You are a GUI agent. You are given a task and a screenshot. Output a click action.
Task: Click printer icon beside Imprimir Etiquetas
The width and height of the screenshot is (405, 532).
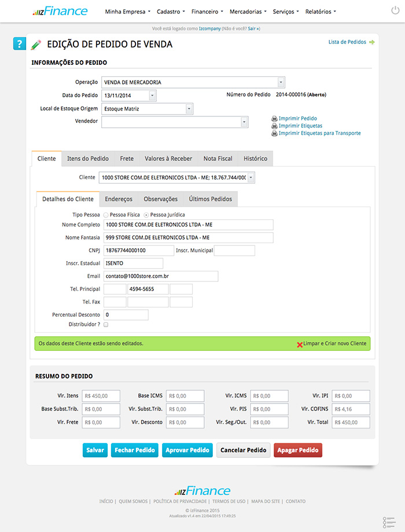tap(274, 126)
